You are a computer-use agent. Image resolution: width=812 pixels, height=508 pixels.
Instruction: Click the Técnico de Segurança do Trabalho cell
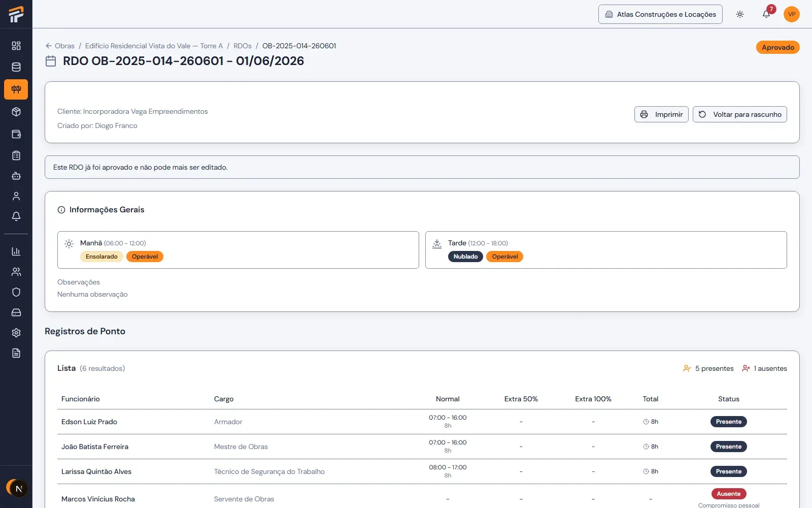[269, 471]
